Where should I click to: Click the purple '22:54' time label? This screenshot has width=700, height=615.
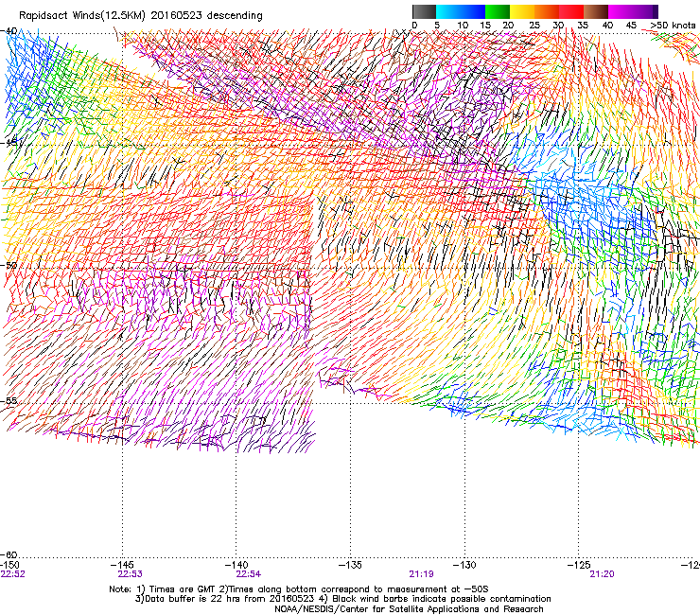tap(249, 574)
